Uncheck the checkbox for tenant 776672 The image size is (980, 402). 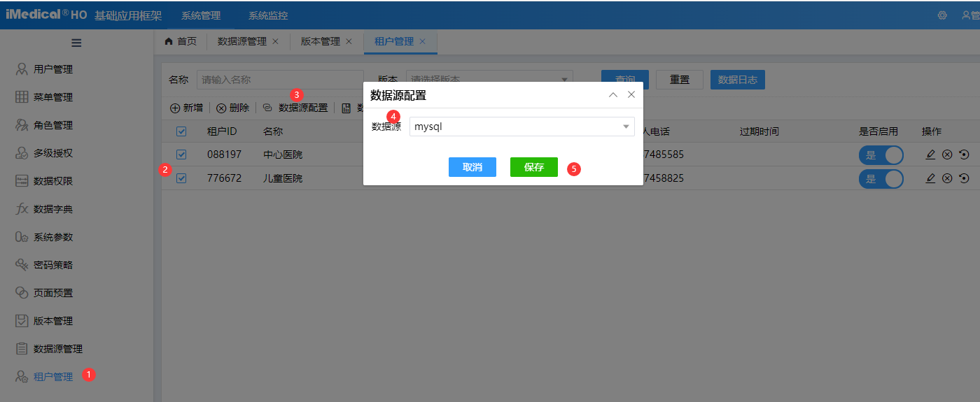(x=181, y=178)
